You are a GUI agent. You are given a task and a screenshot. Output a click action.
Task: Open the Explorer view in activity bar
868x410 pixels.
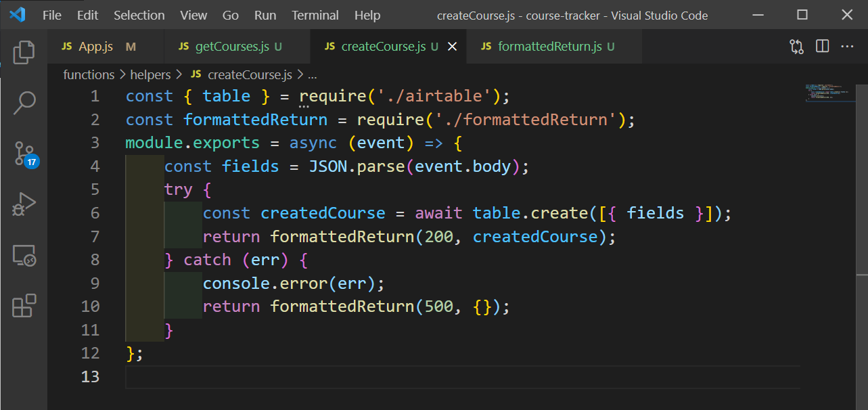tap(24, 52)
